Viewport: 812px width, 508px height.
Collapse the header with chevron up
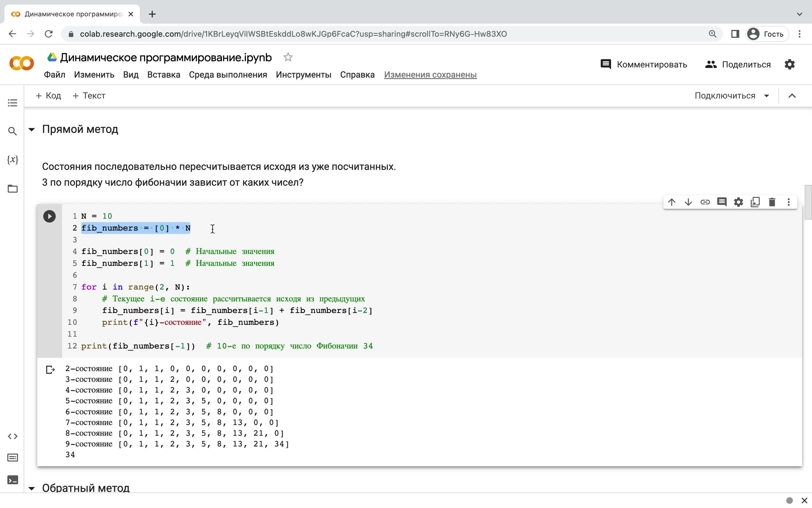[792, 96]
